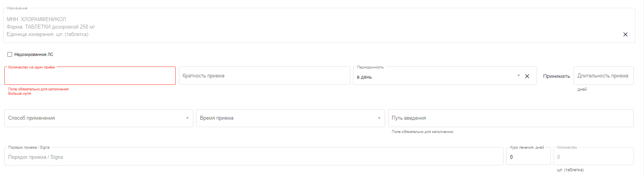Click the МНН: ХЛОРАМФЕНИКОЛ text line

tap(36, 19)
